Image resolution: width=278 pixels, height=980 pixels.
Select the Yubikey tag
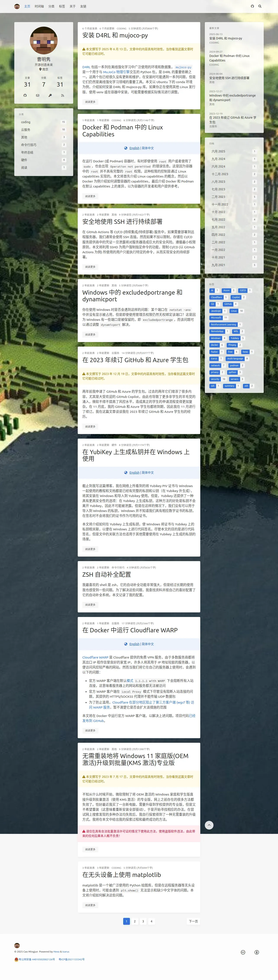(x=238, y=338)
